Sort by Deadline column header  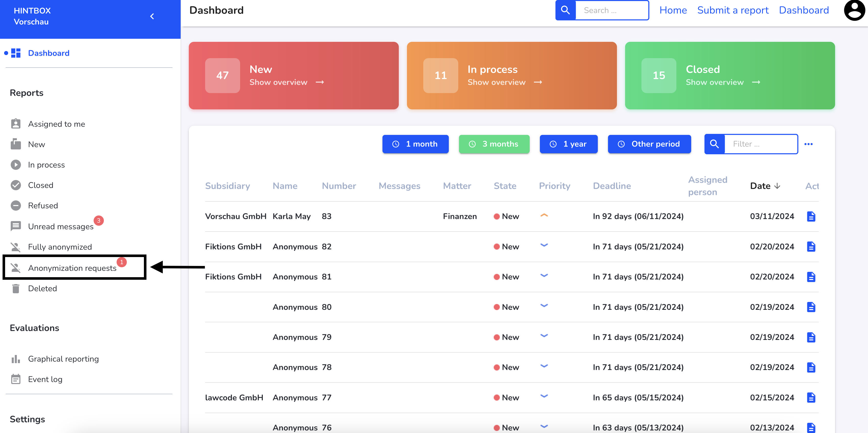tap(612, 186)
